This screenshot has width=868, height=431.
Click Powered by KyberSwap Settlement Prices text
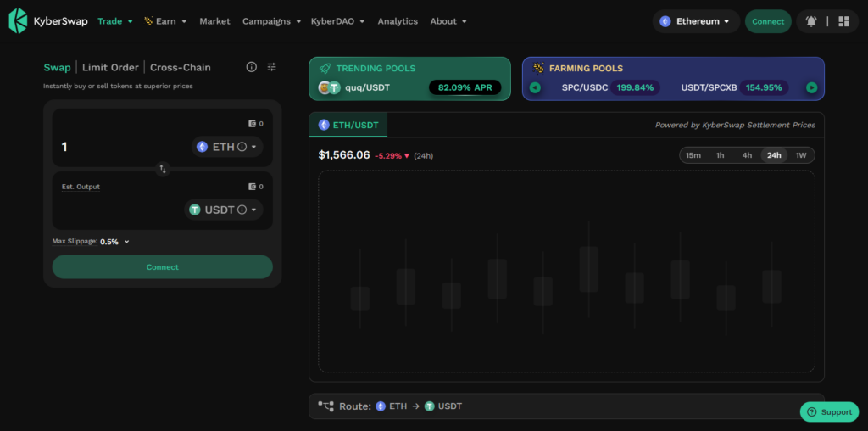735,126
